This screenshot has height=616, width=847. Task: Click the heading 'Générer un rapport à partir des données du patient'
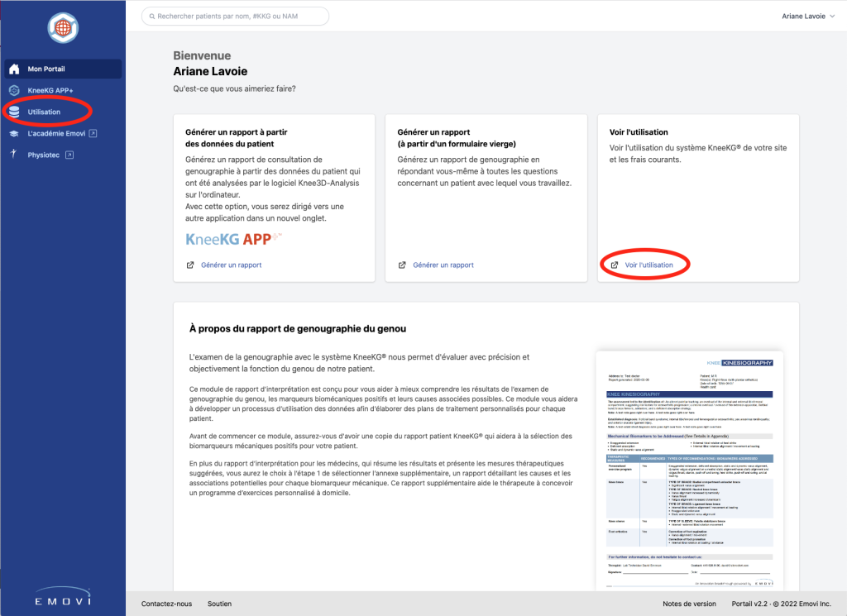pos(236,137)
